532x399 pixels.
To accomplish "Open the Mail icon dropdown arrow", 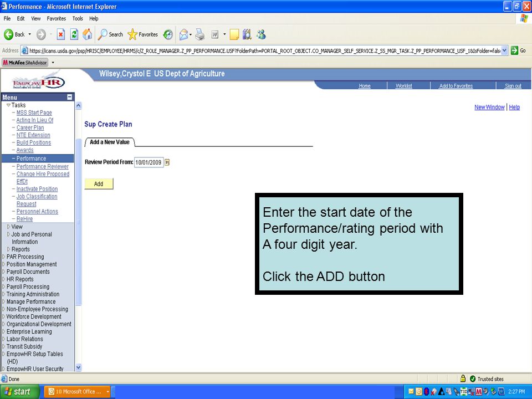I will click(x=190, y=34).
